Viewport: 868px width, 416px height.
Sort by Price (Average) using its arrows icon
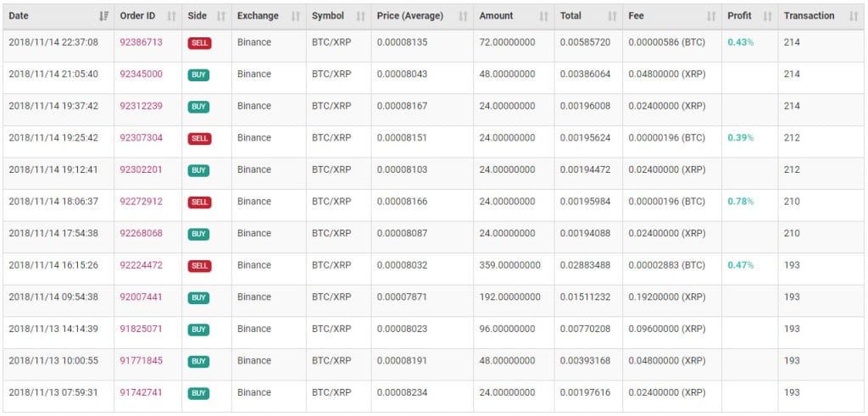pyautogui.click(x=463, y=16)
